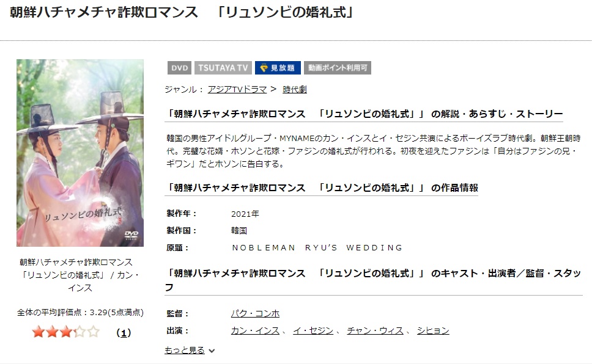This screenshot has width=592, height=364.
Task: Open the アジアTVドラマ genre link
Action: click(237, 89)
